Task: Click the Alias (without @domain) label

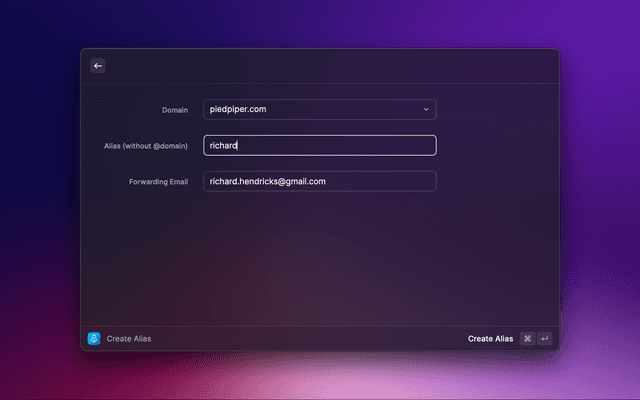Action: pyautogui.click(x=146, y=146)
